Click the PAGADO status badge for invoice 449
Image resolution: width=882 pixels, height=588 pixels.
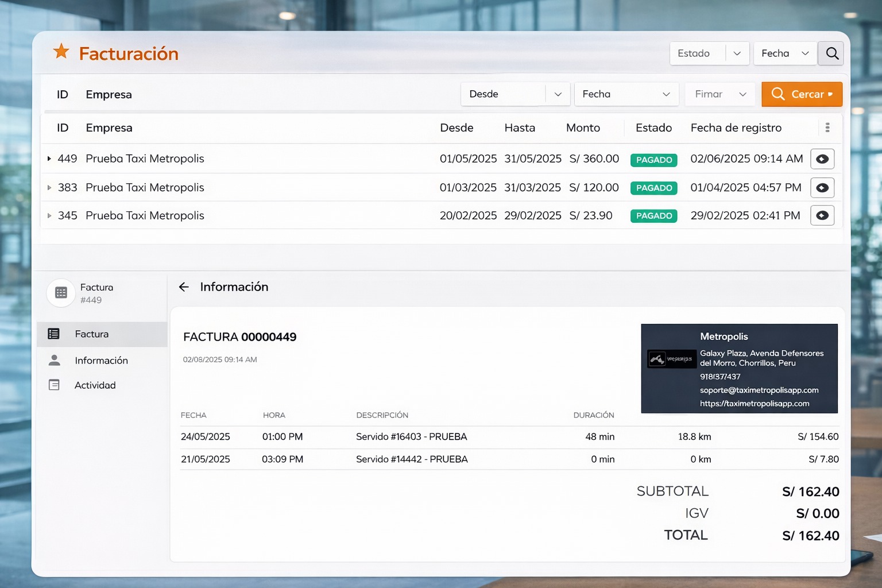point(653,160)
